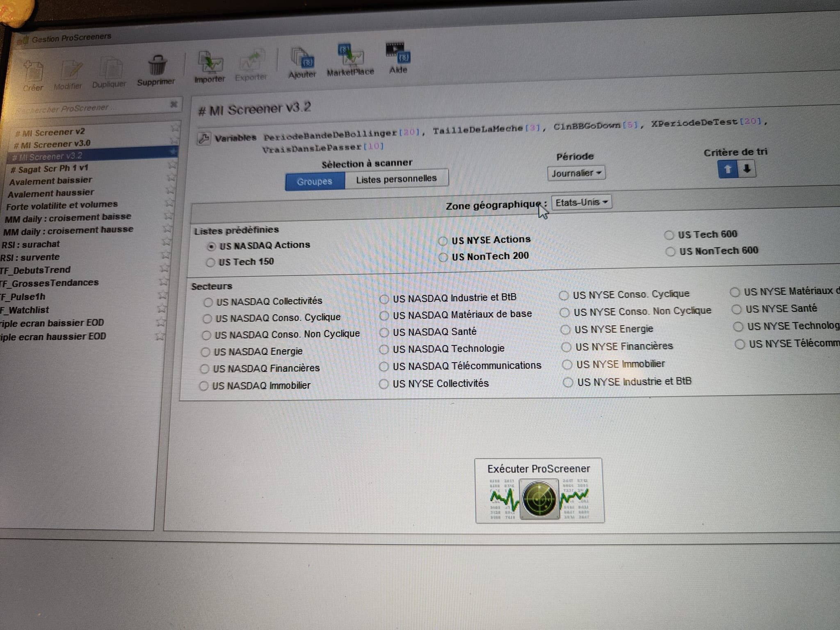The width and height of the screenshot is (840, 630).
Task: Select the US Tech 600 list
Action: pyautogui.click(x=669, y=235)
